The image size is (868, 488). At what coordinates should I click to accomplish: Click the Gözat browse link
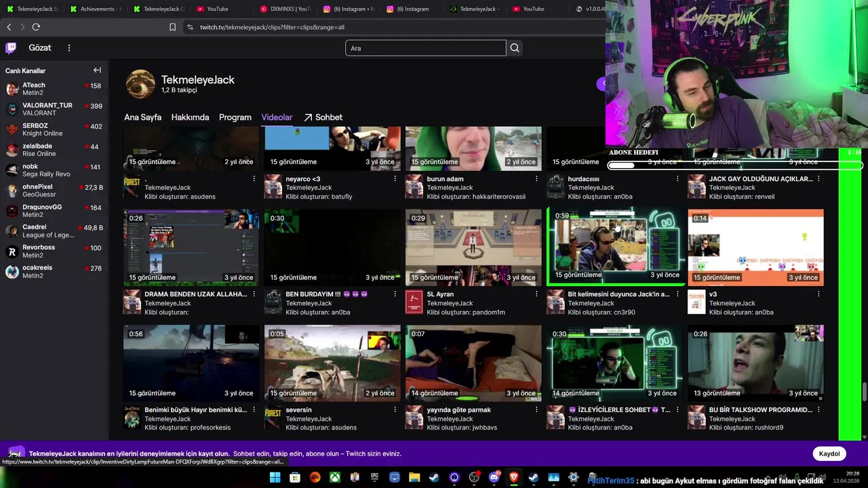(40, 47)
